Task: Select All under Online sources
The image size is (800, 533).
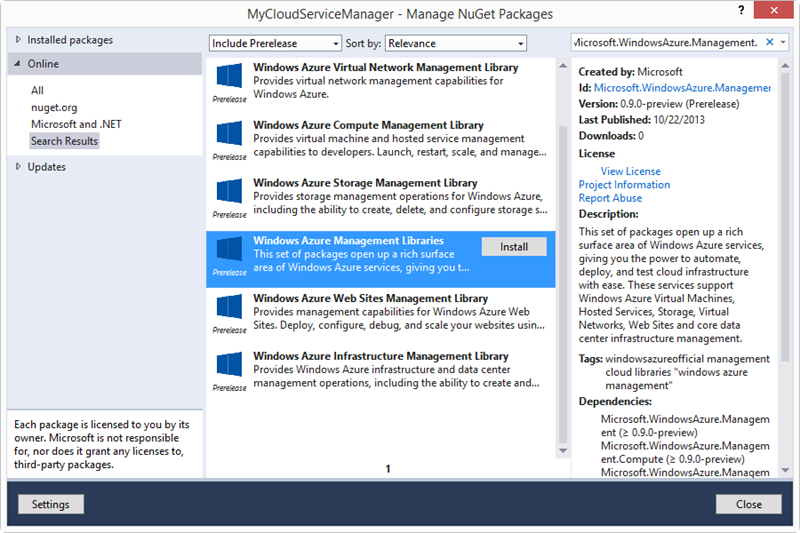Action: click(37, 90)
